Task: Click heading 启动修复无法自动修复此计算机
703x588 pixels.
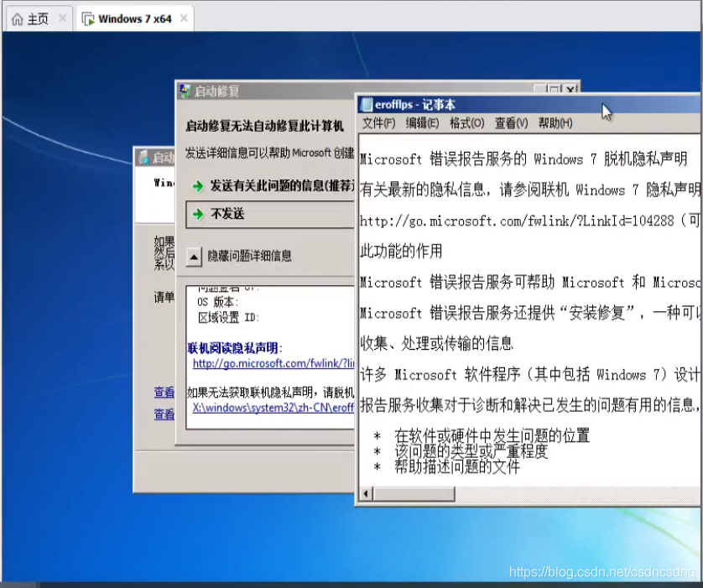Action: click(x=264, y=127)
